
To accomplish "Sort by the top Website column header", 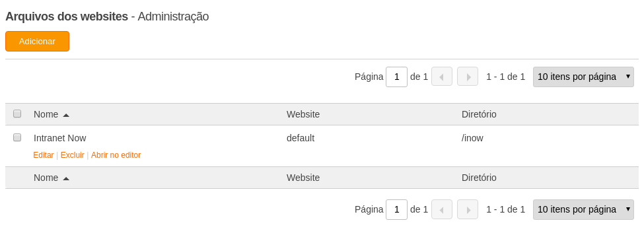I will pyautogui.click(x=303, y=114).
